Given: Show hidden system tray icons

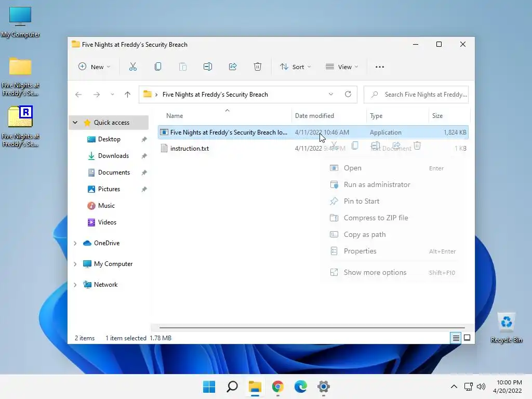Looking at the screenshot, I should [x=454, y=387].
